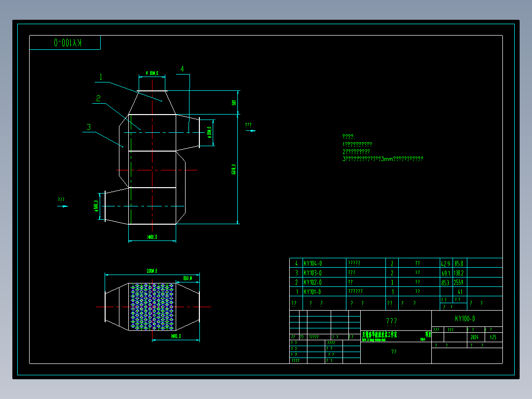Click the KY100-0 drawing number in title block

point(465,319)
